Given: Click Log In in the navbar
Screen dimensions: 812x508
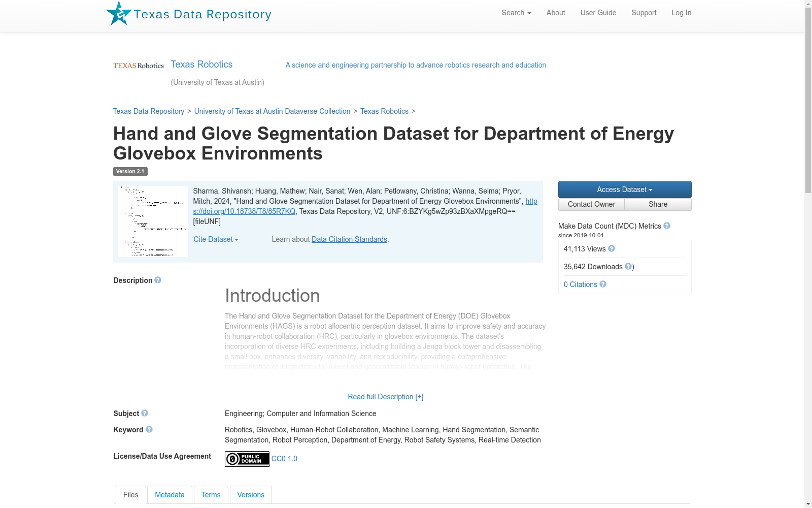Looking at the screenshot, I should click(x=681, y=13).
